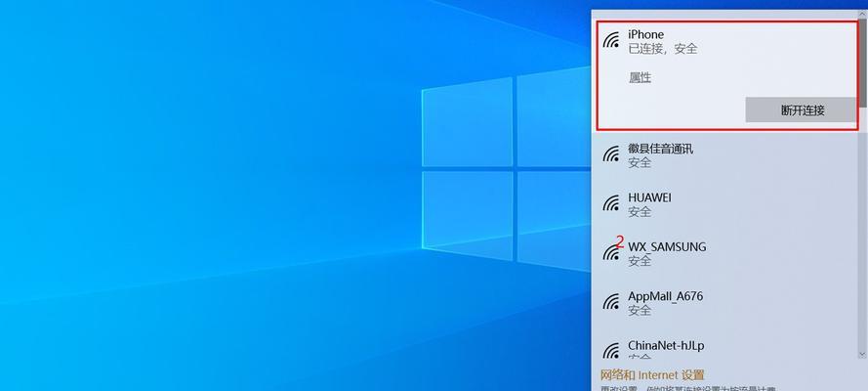Select the WX_SAMSUNG network name
868x391 pixels.
(667, 247)
